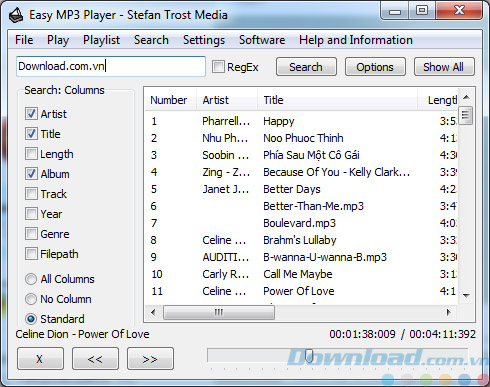The image size is (490, 387).
Task: Check the Track column checkbox
Action: point(31,194)
